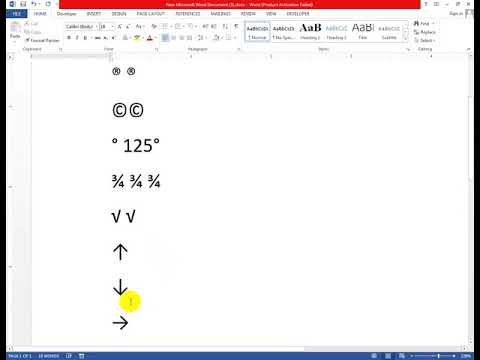The width and height of the screenshot is (480, 360).
Task: Toggle Italic formatting
Action: pyautogui.click(x=77, y=38)
